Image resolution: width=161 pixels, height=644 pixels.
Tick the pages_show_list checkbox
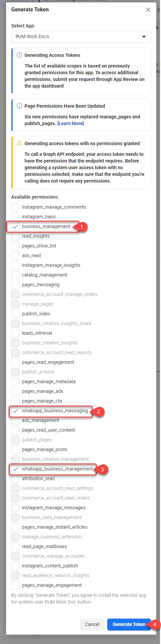tap(15, 246)
